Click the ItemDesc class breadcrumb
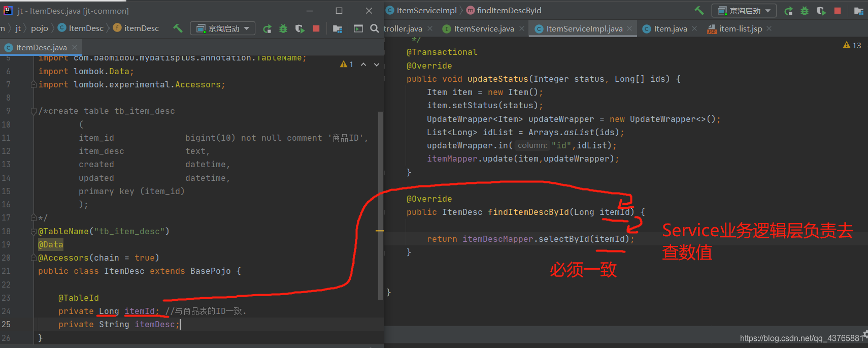The image size is (868, 348). tap(81, 28)
